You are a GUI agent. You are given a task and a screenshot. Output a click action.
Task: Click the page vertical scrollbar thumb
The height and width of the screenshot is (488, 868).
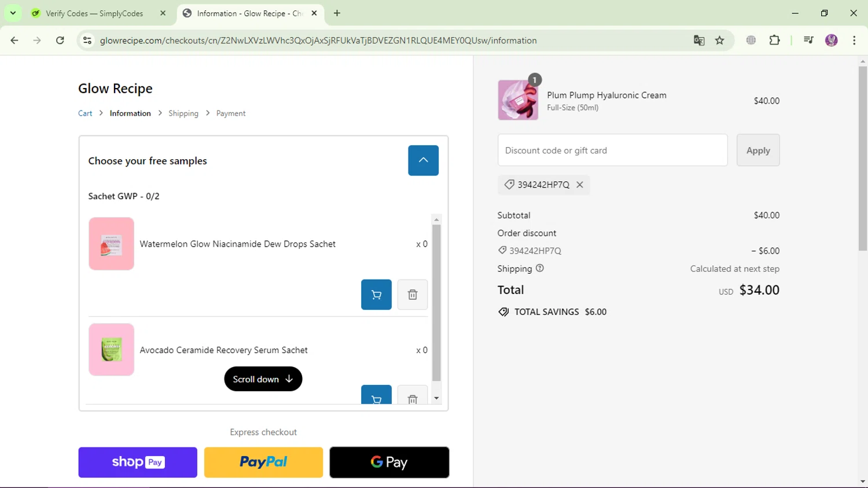tap(863, 159)
